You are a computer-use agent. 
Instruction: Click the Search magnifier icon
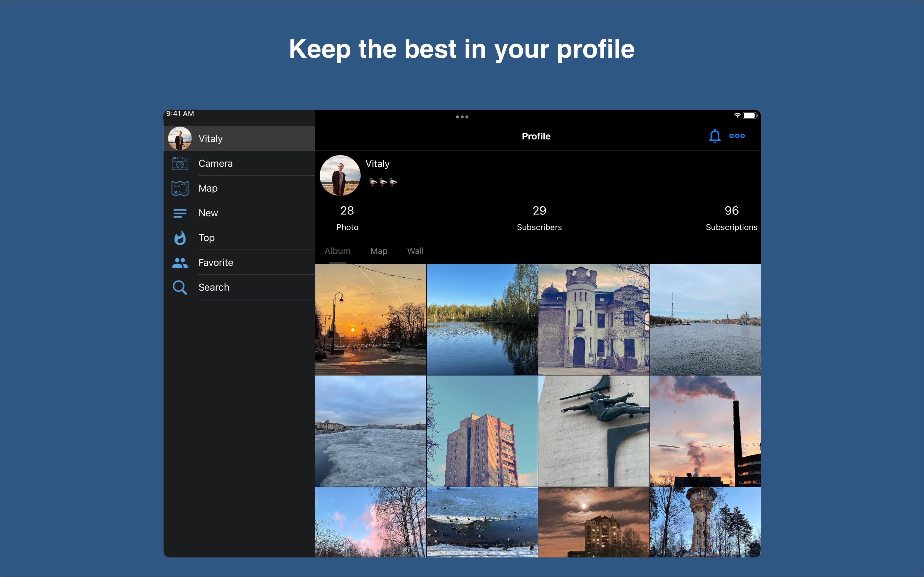pyautogui.click(x=180, y=287)
